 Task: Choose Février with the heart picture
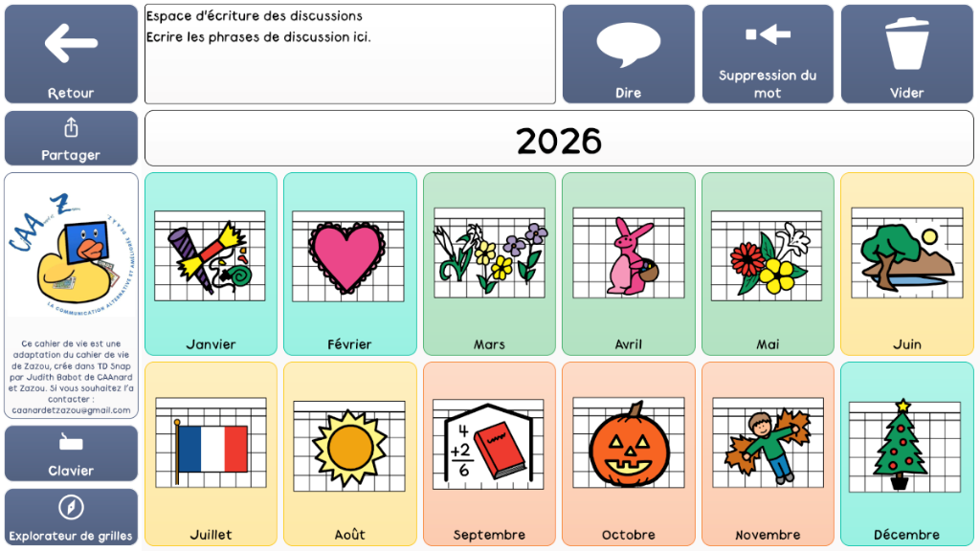(349, 263)
